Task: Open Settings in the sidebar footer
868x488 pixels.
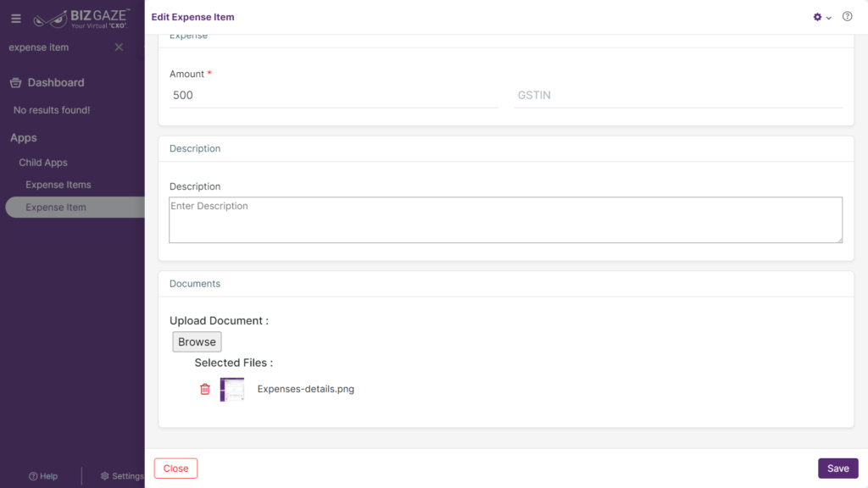Action: [122, 476]
